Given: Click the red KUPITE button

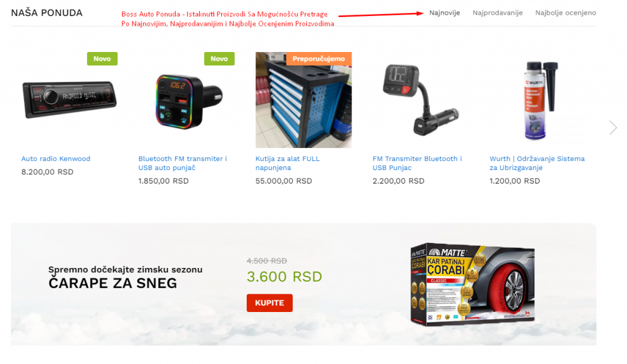Looking at the screenshot, I should tap(269, 303).
